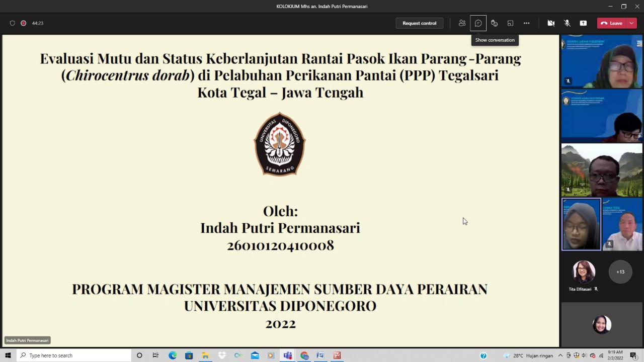Open Dropbox from the taskbar
Image resolution: width=644 pixels, height=362 pixels.
[x=222, y=355]
